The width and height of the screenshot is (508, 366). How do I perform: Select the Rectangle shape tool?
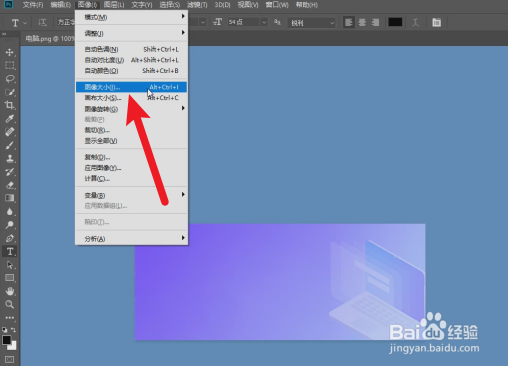click(x=10, y=278)
